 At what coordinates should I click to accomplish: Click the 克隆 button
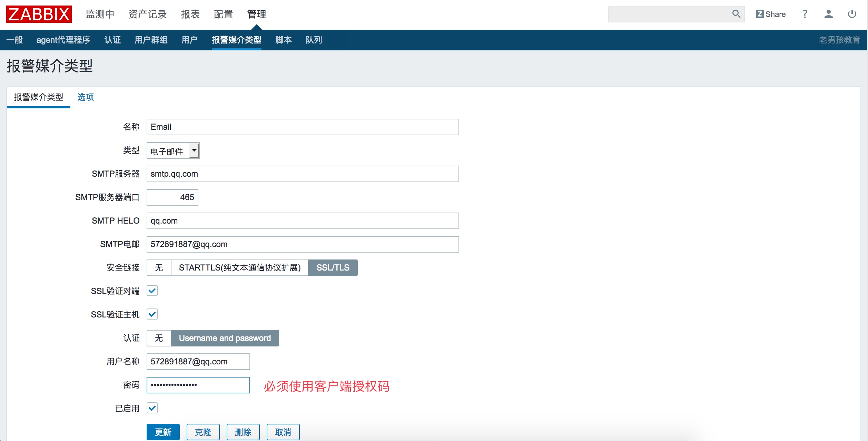coord(203,432)
